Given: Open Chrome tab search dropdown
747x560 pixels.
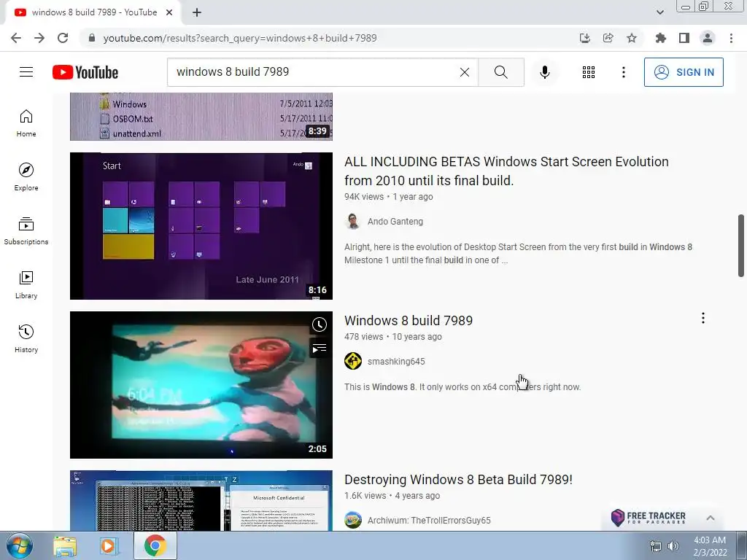Looking at the screenshot, I should click(x=659, y=12).
